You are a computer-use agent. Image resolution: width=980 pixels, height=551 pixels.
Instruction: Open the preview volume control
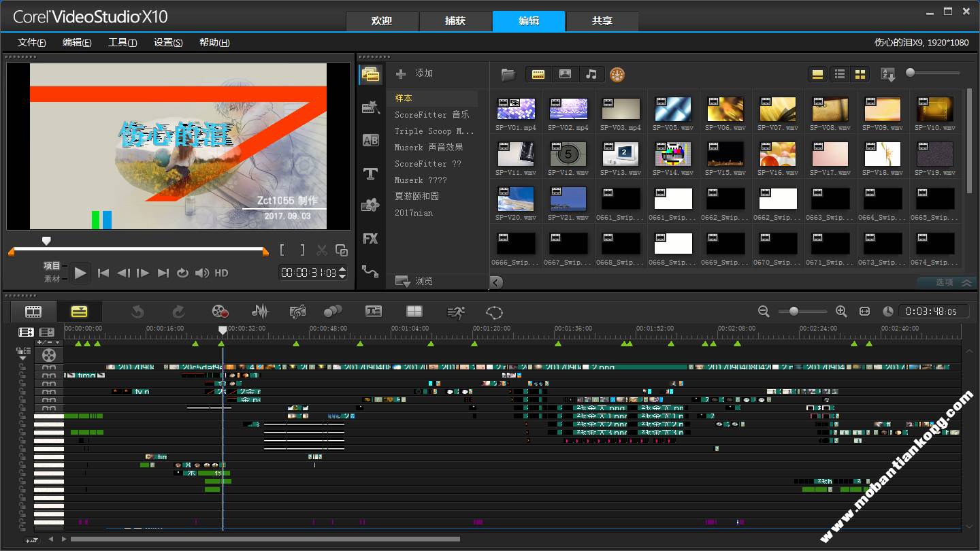coord(202,273)
